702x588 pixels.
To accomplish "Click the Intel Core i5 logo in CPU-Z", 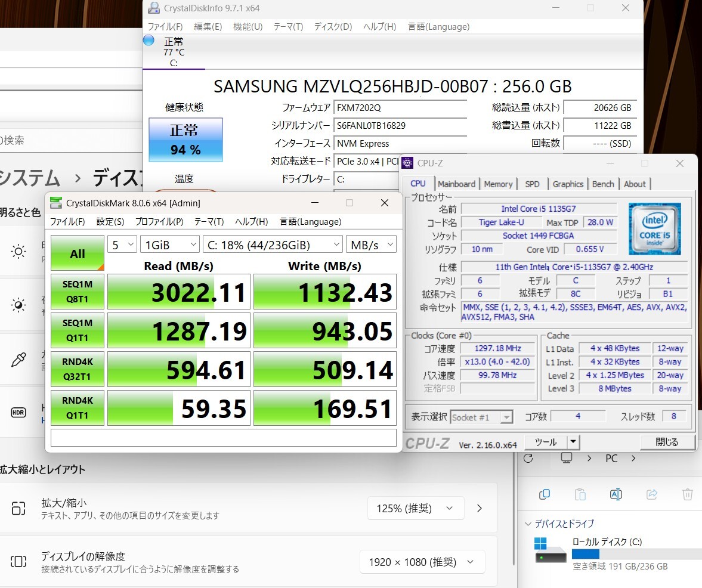I will pyautogui.click(x=654, y=229).
